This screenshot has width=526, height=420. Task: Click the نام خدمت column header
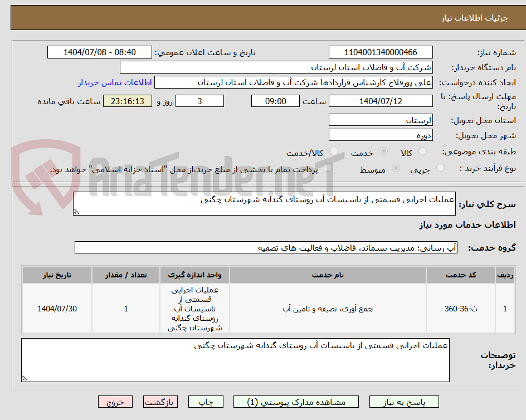tap(328, 275)
